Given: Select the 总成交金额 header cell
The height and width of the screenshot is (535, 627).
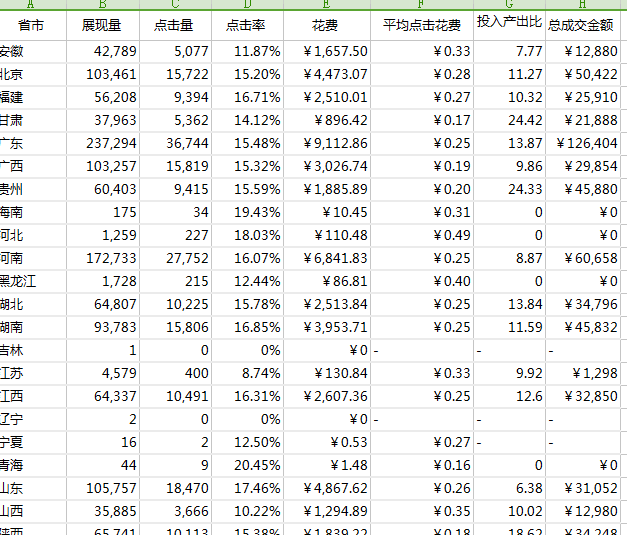Looking at the screenshot, I should tap(583, 26).
